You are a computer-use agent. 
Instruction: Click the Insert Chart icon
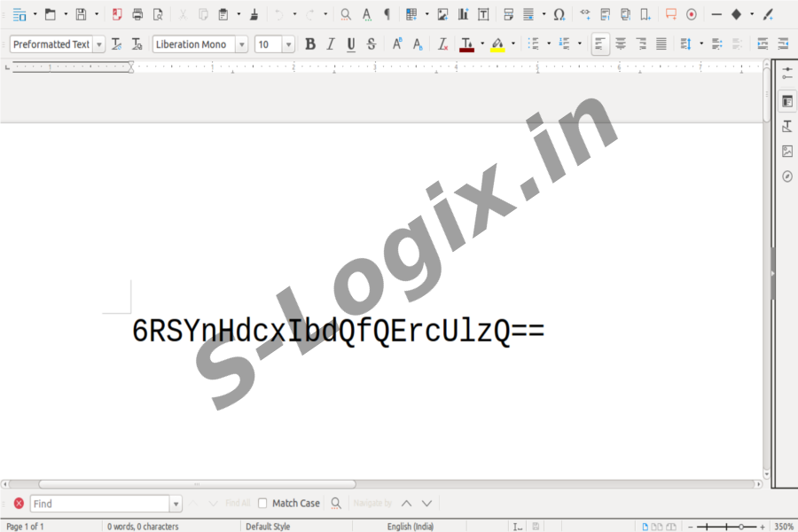point(463,14)
